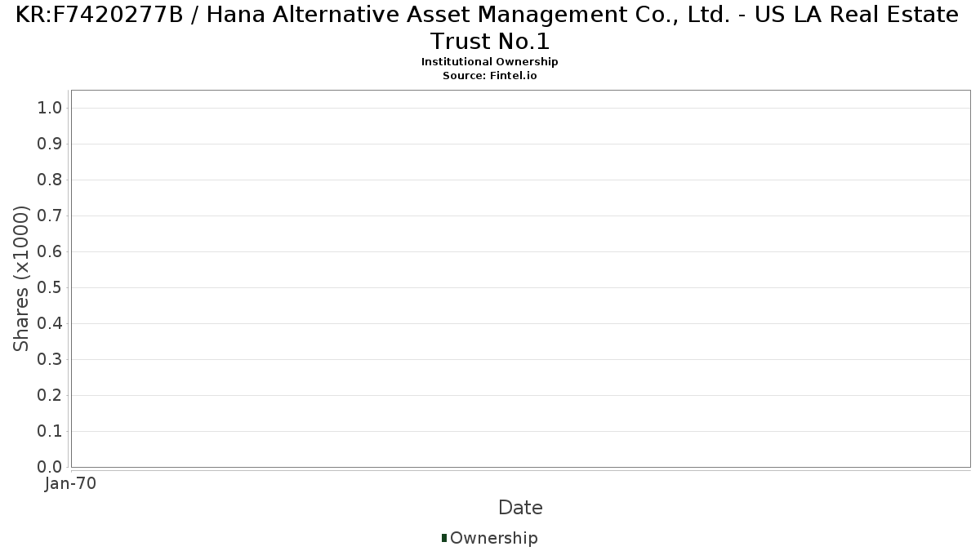This screenshot has height=551, width=980.
Task: Click the Jan-70 x-axis tick label
Action: point(71,483)
